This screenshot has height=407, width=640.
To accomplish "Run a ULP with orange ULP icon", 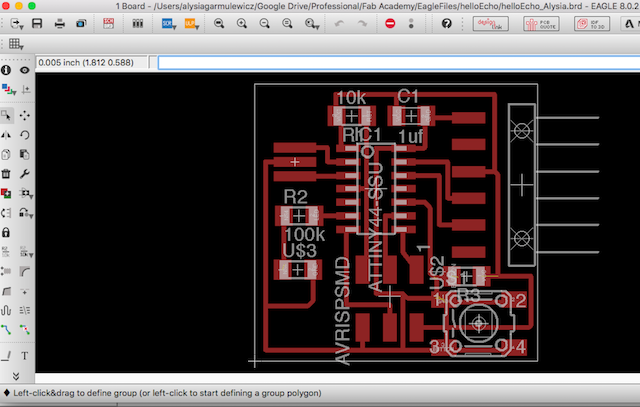I will (191, 24).
